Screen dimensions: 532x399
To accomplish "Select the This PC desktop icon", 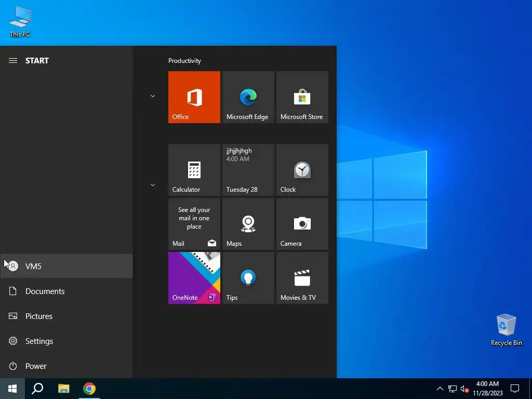I will click(20, 22).
